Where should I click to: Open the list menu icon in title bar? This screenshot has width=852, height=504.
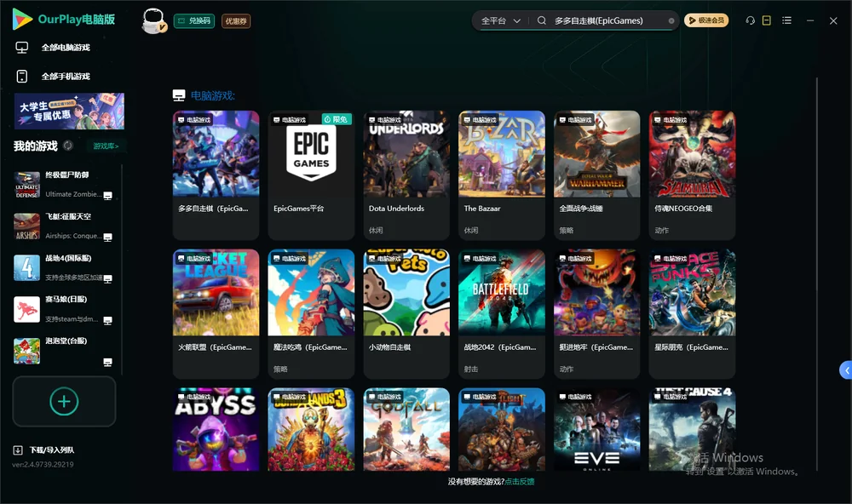tap(786, 20)
